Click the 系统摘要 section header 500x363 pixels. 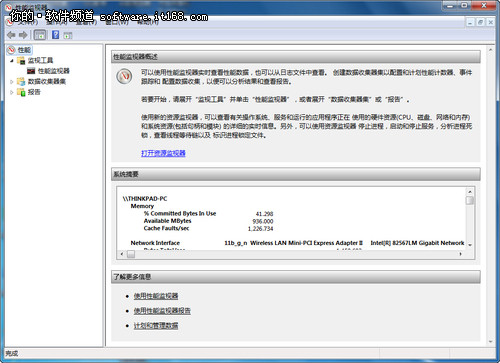(x=296, y=174)
